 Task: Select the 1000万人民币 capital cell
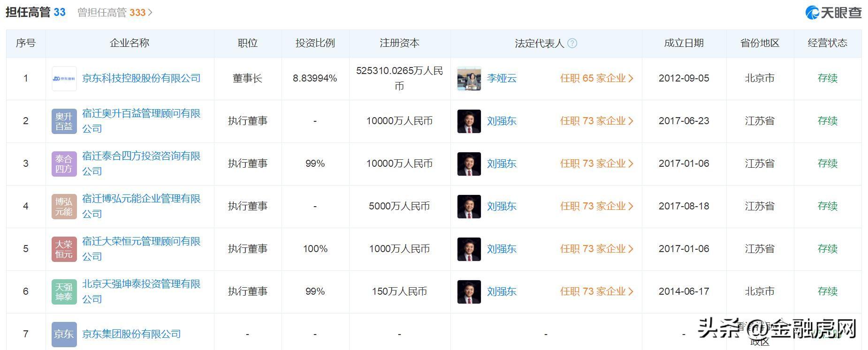click(x=400, y=249)
